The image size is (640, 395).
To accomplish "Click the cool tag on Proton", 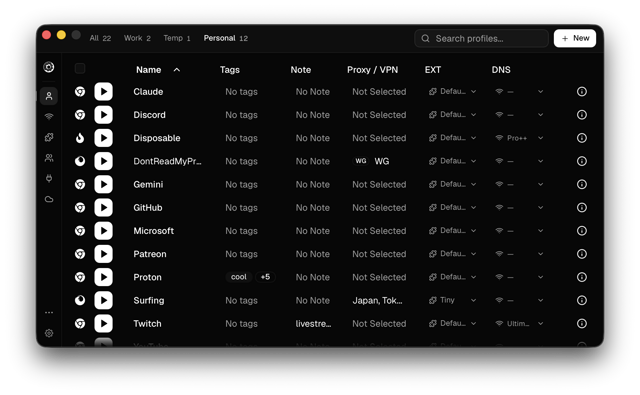I will [238, 277].
